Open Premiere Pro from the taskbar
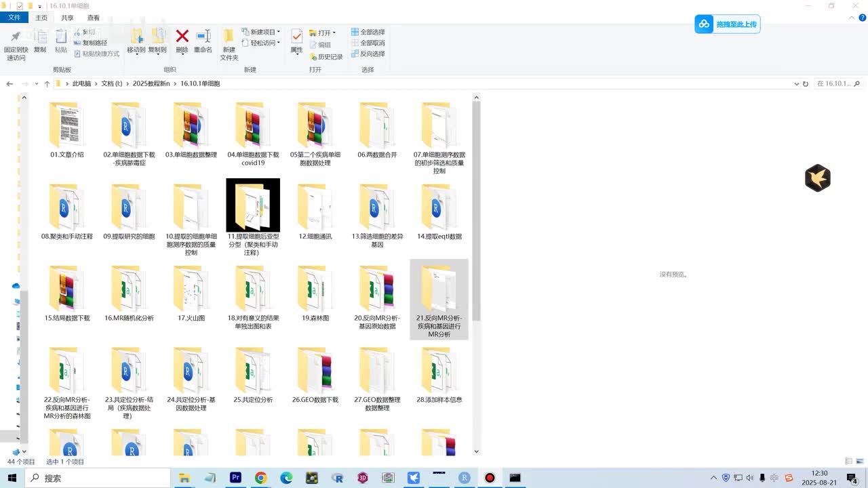Viewport: 868px width, 488px height. pyautogui.click(x=235, y=478)
